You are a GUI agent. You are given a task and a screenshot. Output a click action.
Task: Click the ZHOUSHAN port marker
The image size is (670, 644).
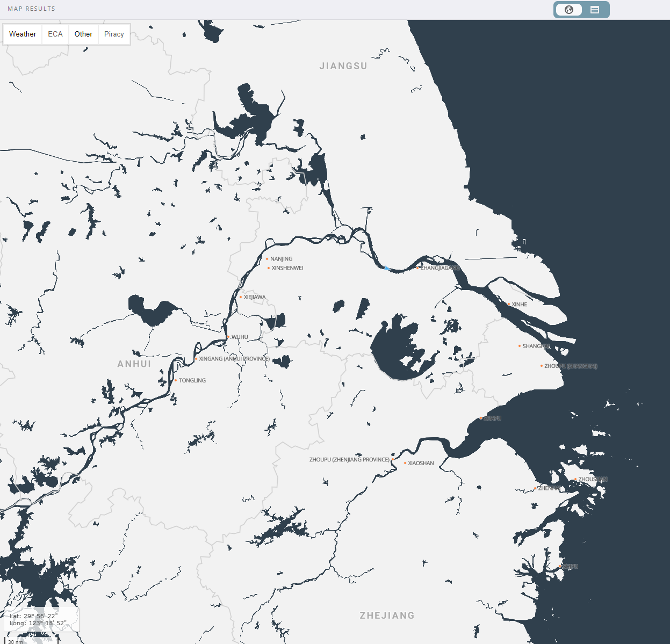click(575, 479)
